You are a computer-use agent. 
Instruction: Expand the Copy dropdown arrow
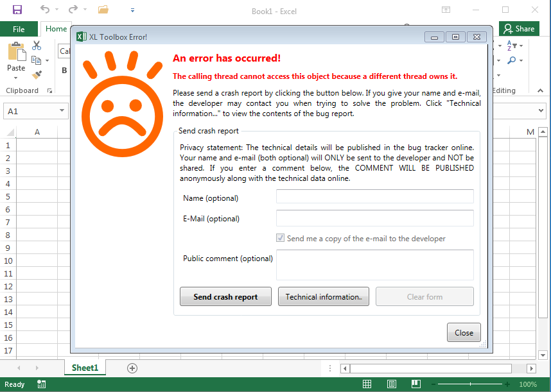(x=48, y=61)
